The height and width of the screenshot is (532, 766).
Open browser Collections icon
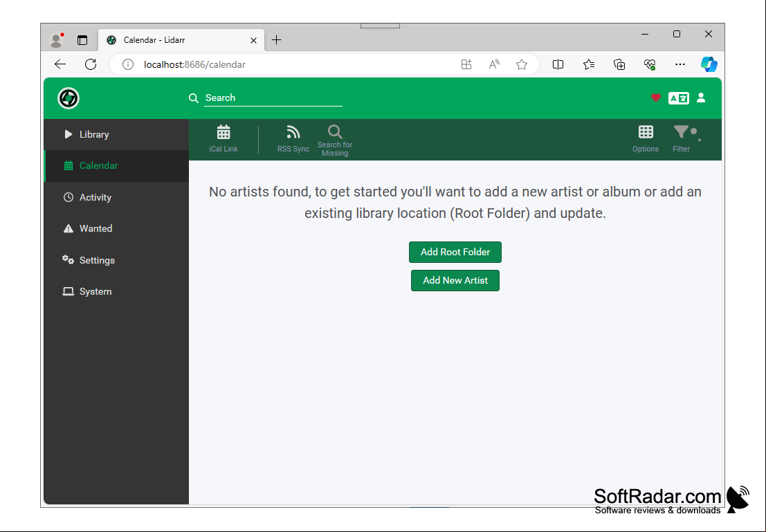619,64
